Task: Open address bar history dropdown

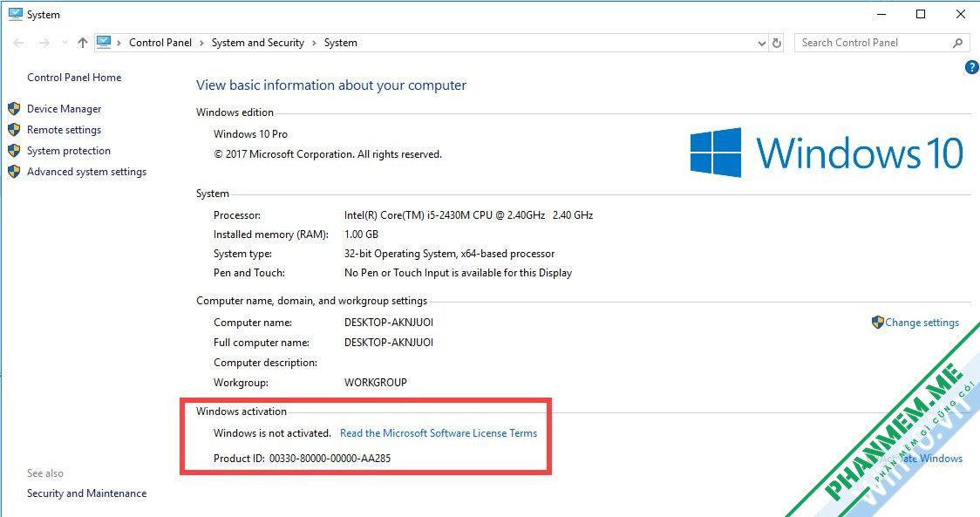Action: (x=761, y=43)
